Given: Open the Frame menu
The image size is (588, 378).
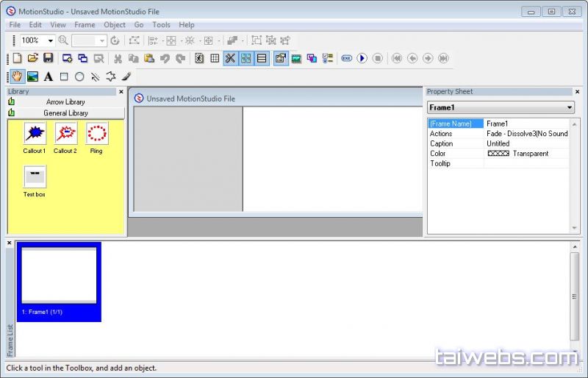Looking at the screenshot, I should pos(85,25).
